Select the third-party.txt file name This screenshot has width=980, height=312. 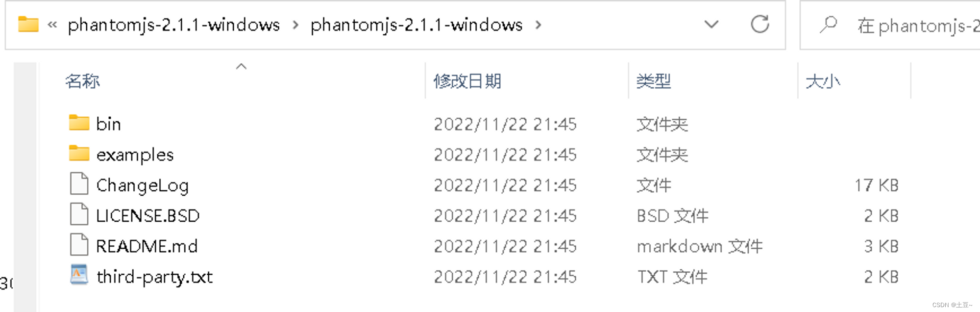tap(154, 277)
